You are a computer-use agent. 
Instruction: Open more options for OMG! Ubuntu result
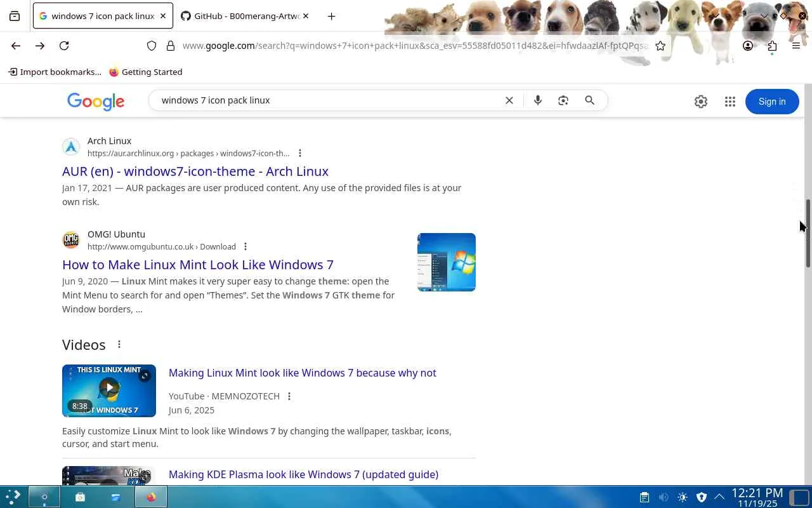tap(246, 246)
